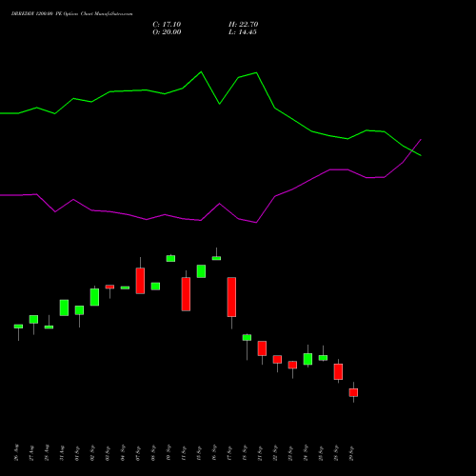
Task: Click the '22 Sep' date label
Action: pos(275,452)
